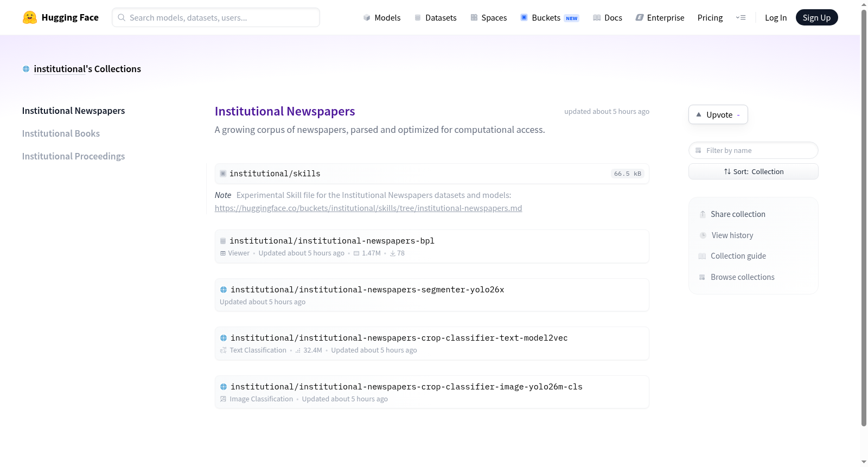Open the Enterprise page
Viewport: 868px width, 467px height.
660,17
